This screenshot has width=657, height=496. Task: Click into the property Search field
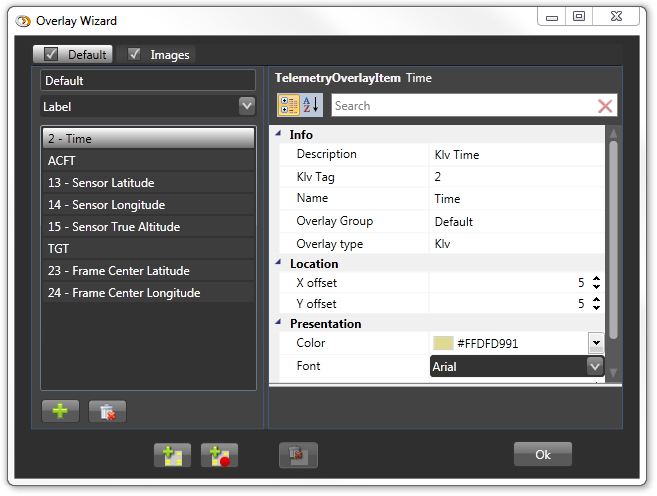point(460,106)
